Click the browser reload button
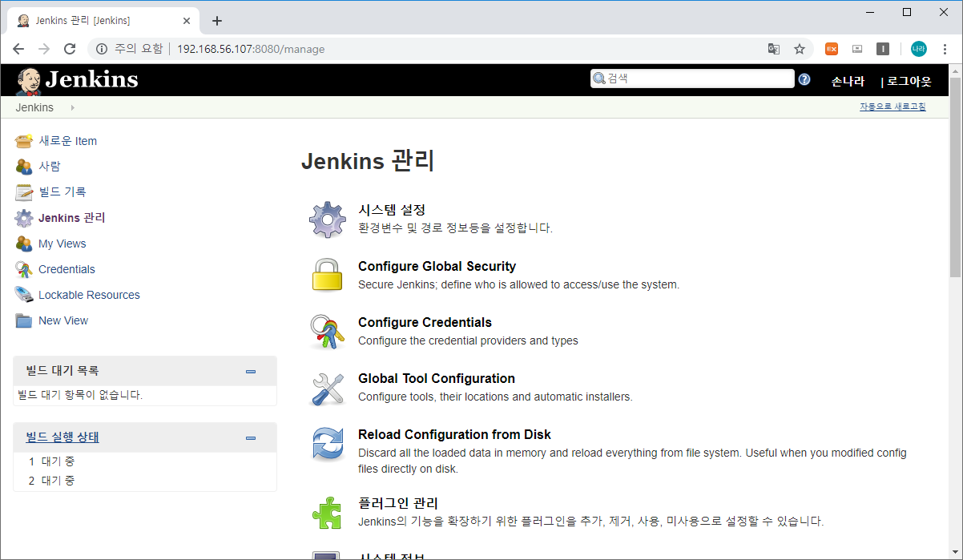This screenshot has width=963, height=560. pos(70,49)
